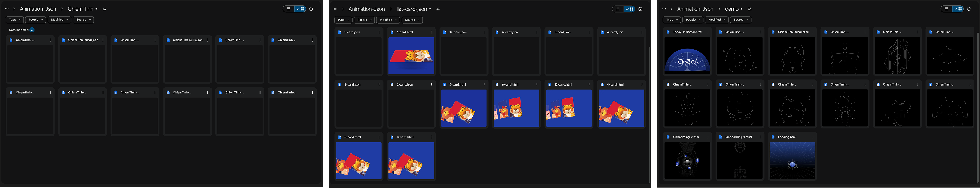Click the shared-folder people icon beside Chiem Tinh

104,9
